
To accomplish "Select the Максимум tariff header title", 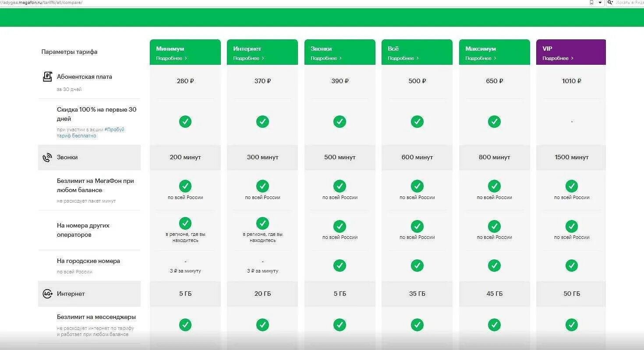I will click(x=481, y=49).
